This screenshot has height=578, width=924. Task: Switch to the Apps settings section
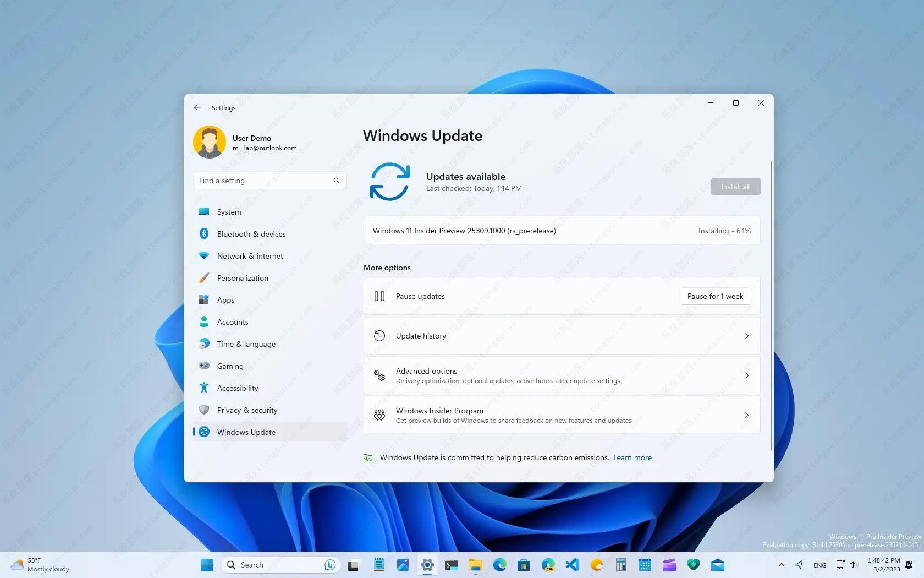click(x=226, y=299)
